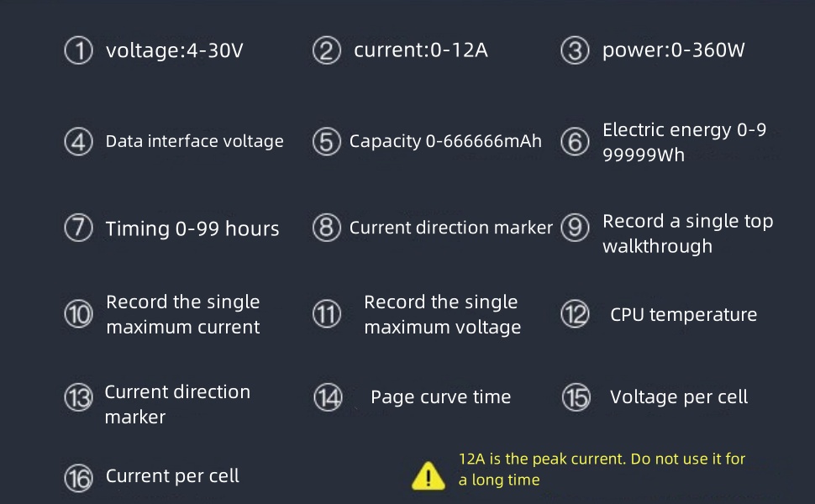815x504 pixels.
Task: Click the 'Page curve time' text
Action: pyautogui.click(x=440, y=397)
